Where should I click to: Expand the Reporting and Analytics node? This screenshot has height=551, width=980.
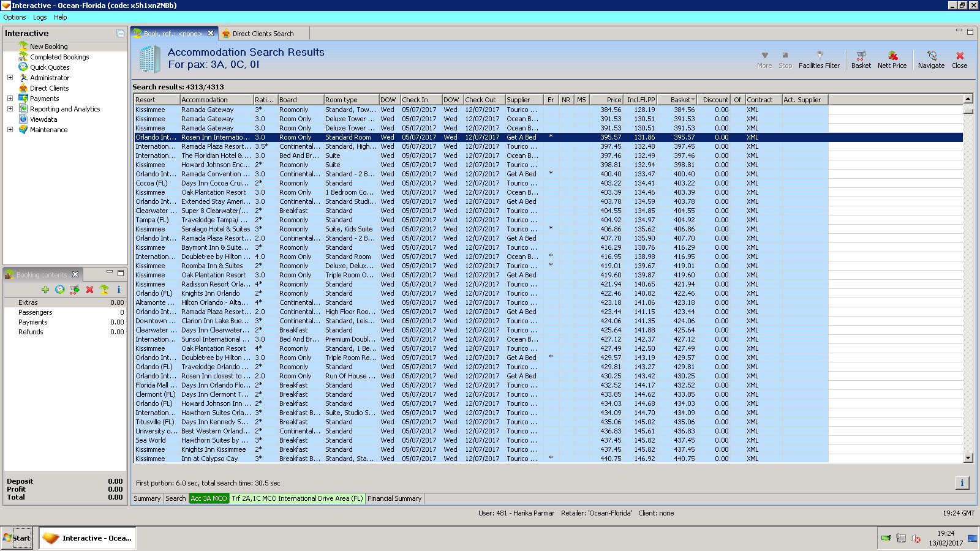10,109
